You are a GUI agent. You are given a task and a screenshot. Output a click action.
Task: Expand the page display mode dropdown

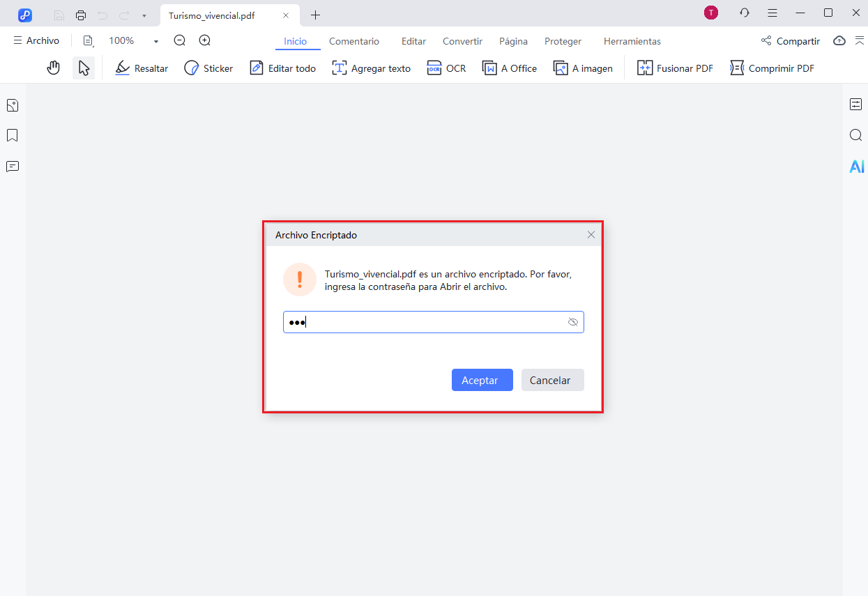point(88,40)
